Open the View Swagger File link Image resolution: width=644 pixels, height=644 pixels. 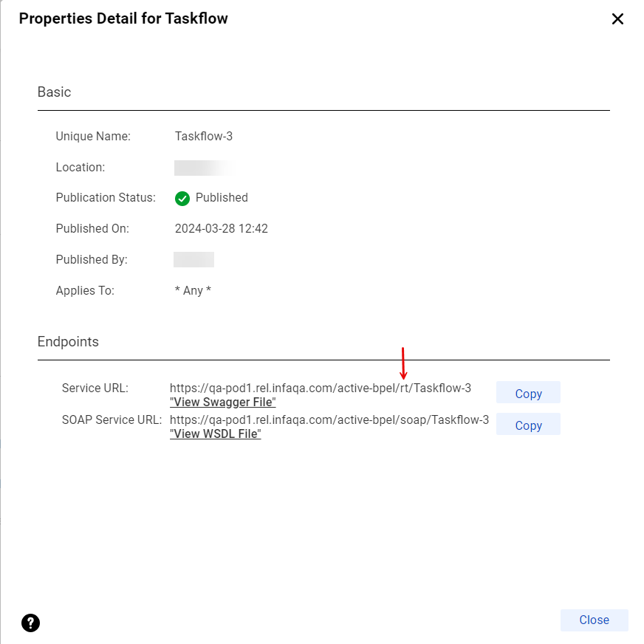pos(222,402)
